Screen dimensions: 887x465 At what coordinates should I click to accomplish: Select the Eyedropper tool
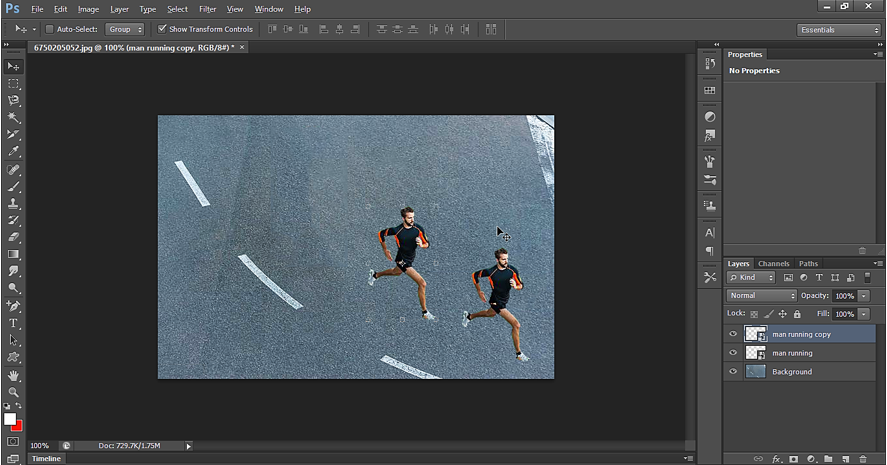coord(13,151)
